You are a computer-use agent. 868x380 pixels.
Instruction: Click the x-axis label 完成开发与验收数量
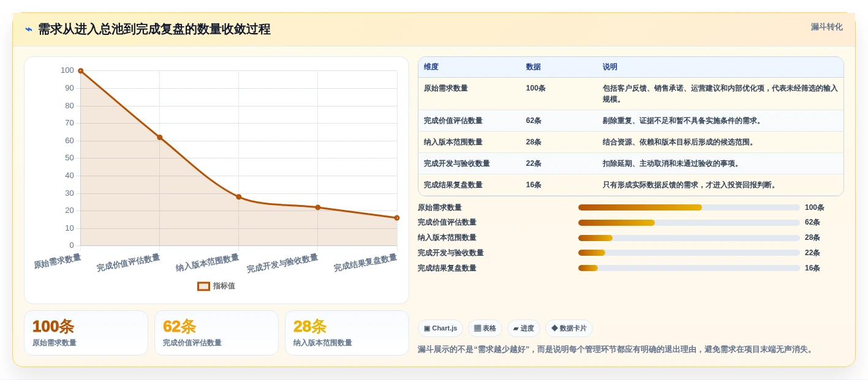click(282, 264)
